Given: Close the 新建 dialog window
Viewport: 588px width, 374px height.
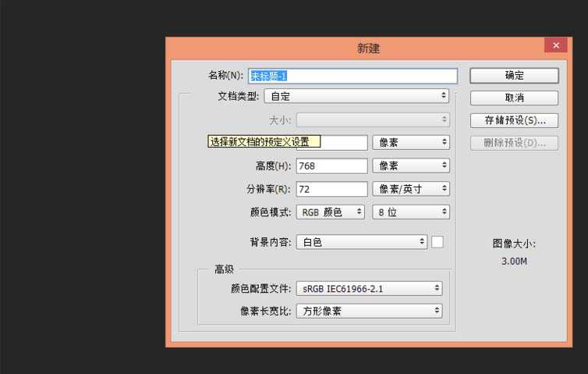Looking at the screenshot, I should pos(556,46).
